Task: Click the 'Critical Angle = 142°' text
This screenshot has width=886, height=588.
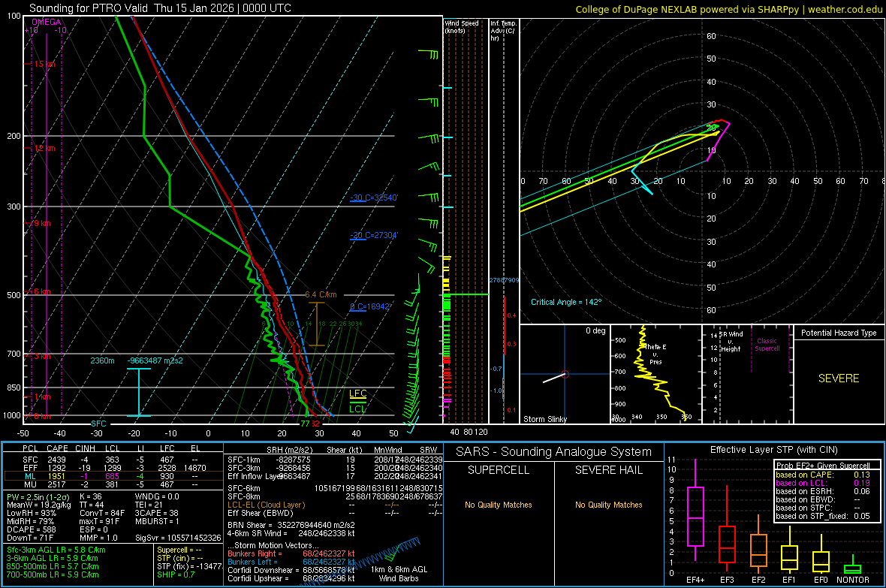Action: pyautogui.click(x=566, y=302)
